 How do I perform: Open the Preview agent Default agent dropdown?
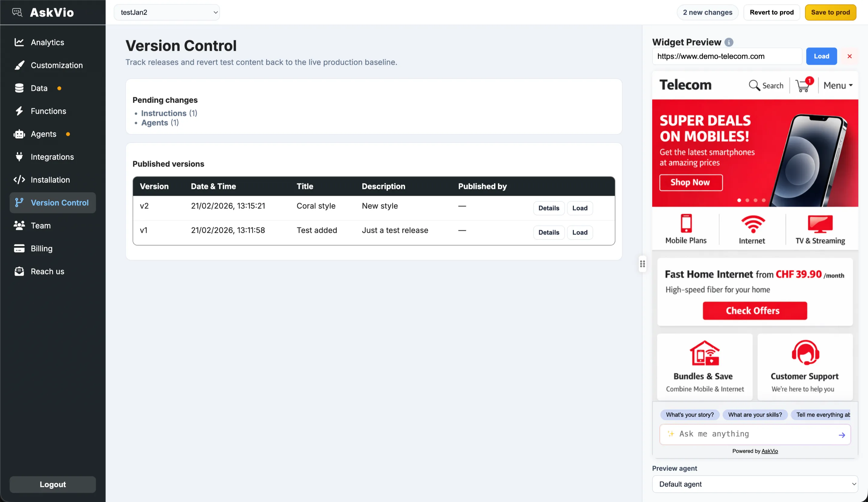click(755, 484)
